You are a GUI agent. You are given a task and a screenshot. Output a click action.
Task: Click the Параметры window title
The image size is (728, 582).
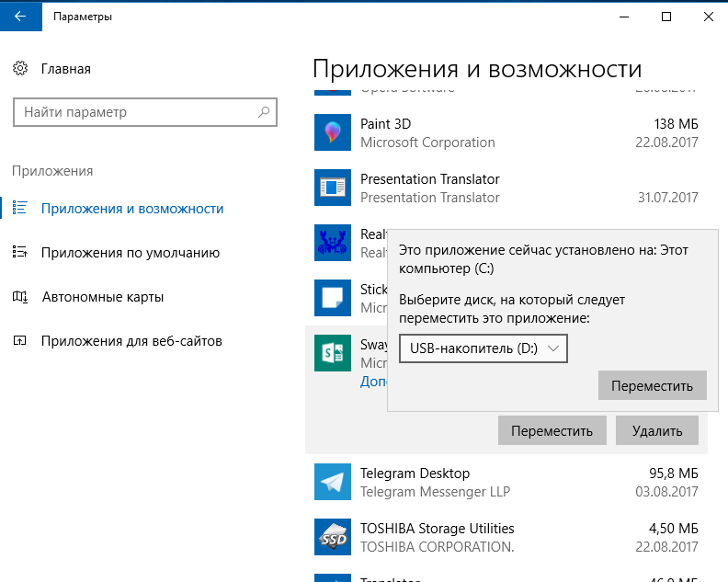pos(83,17)
